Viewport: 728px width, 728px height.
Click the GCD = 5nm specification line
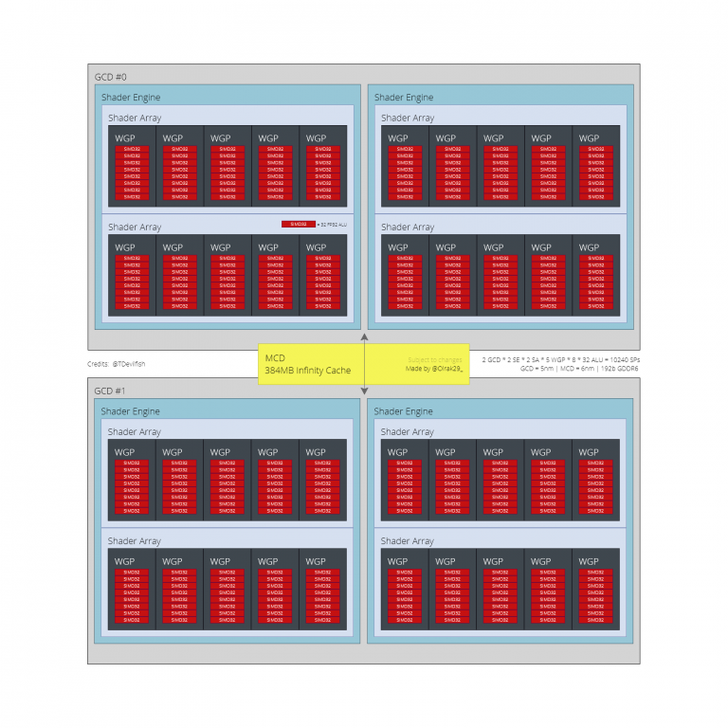point(580,369)
